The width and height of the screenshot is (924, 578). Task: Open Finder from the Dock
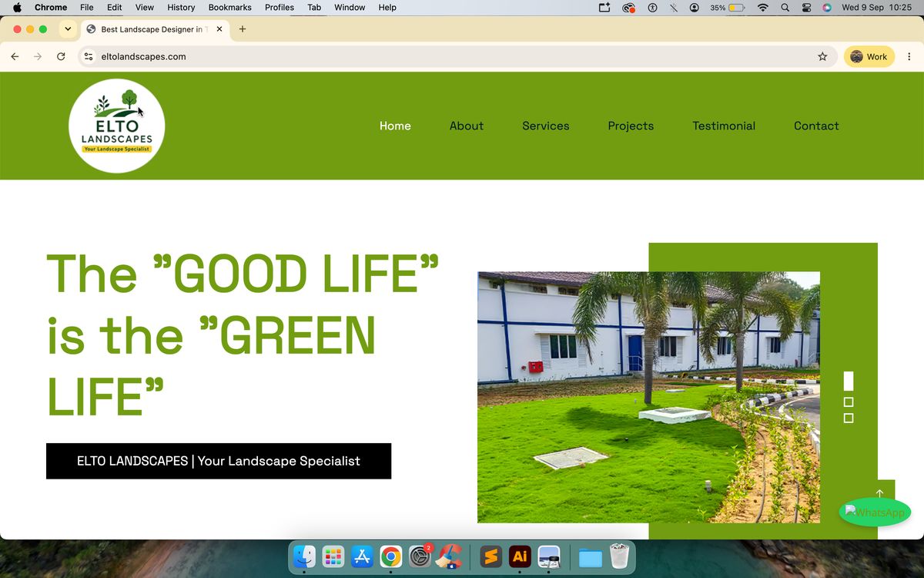(x=305, y=556)
